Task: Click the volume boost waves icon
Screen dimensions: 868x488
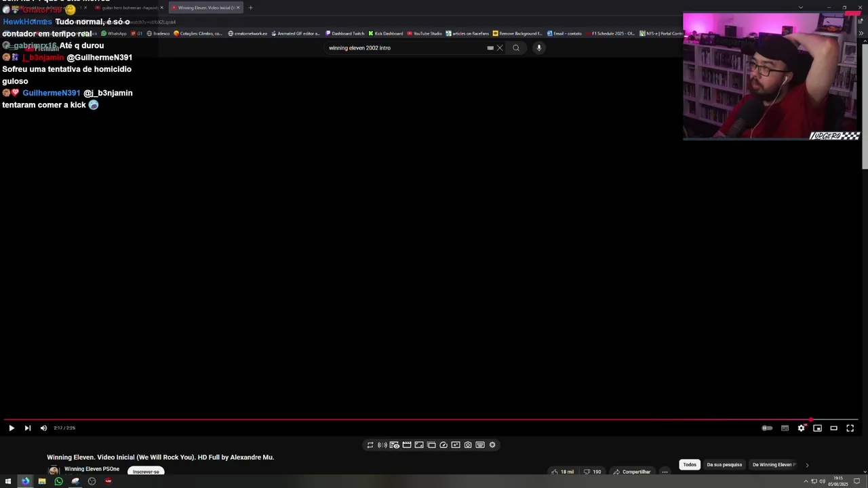Action: [x=382, y=445]
